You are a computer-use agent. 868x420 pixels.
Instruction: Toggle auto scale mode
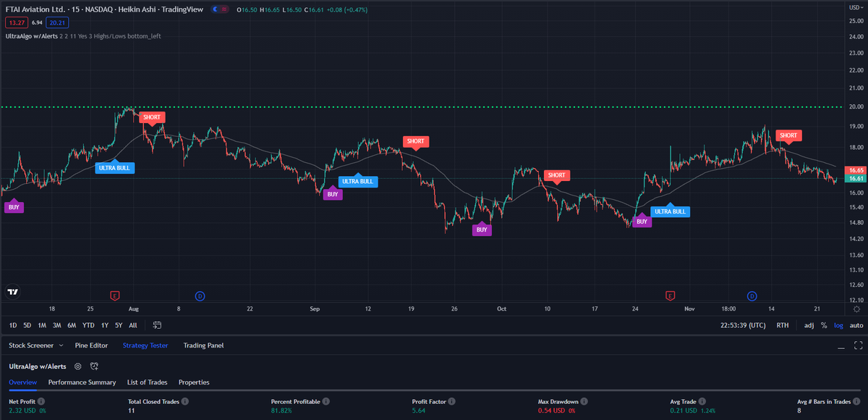coord(856,325)
